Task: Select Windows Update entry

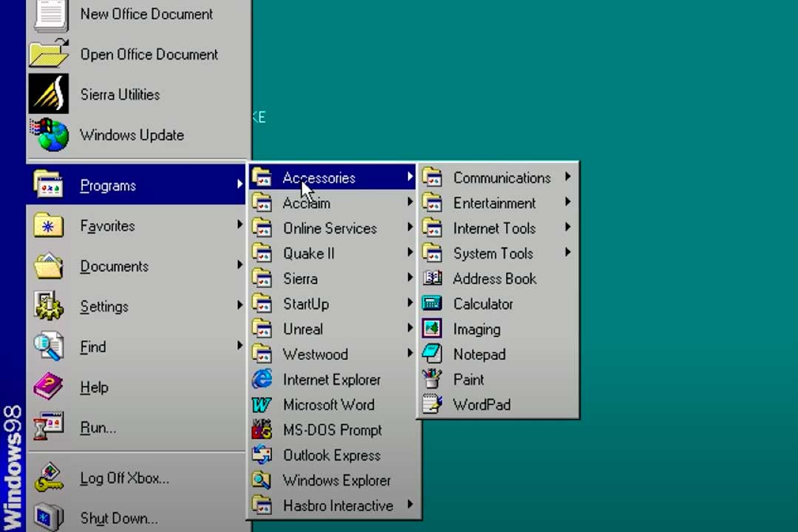Action: tap(137, 135)
